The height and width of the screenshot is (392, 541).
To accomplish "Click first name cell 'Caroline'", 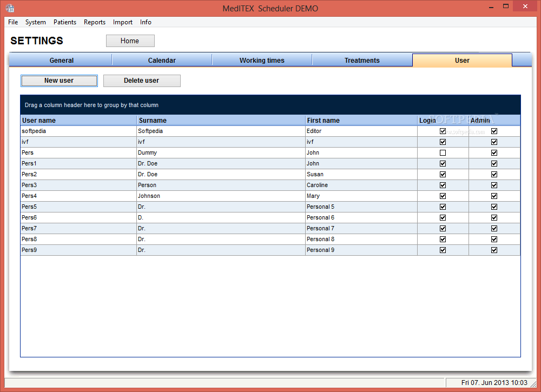I will [361, 185].
